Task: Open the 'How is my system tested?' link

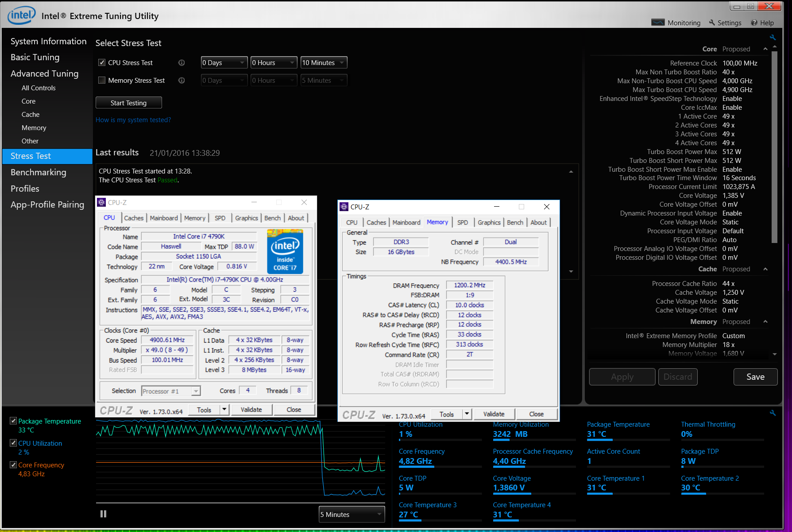Action: [x=133, y=120]
